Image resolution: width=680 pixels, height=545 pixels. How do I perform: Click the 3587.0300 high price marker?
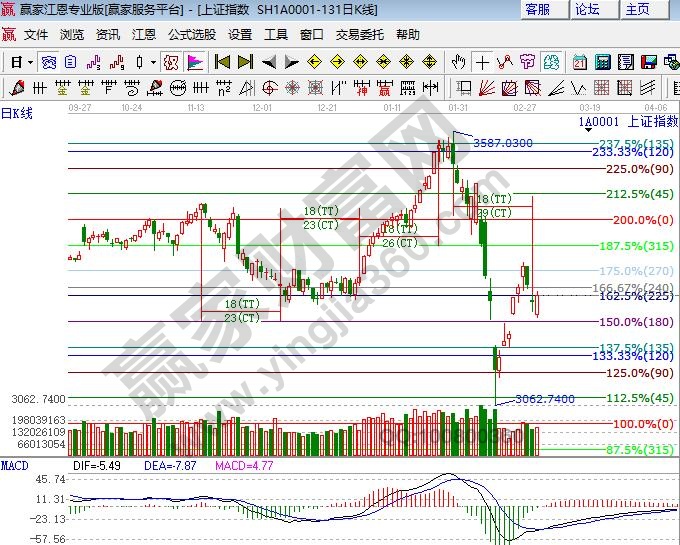click(502, 143)
